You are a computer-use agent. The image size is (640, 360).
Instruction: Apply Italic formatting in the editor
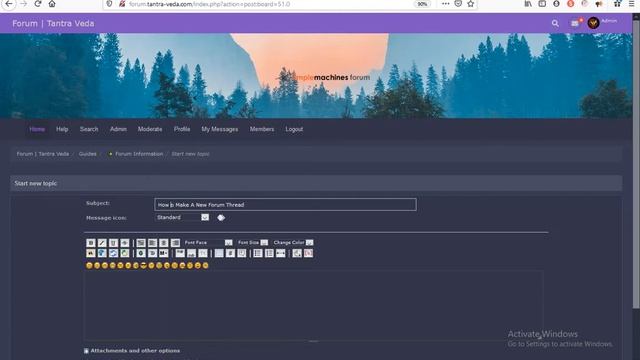tap(102, 243)
